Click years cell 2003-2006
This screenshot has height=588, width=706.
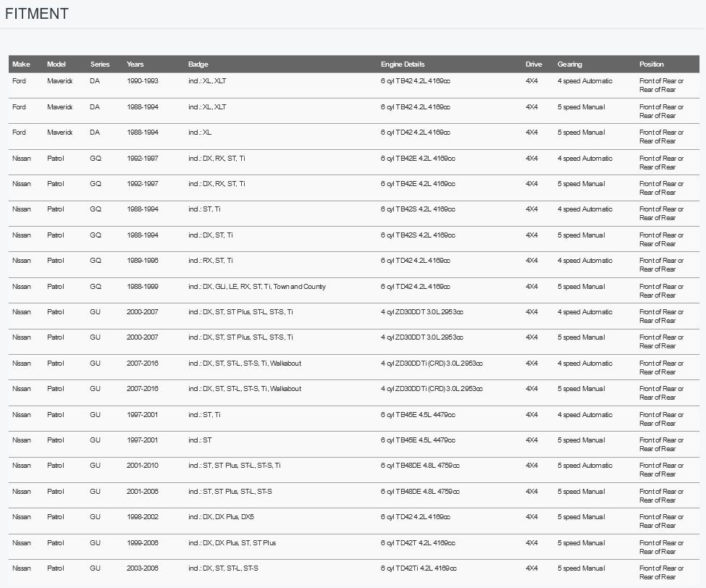(x=143, y=568)
